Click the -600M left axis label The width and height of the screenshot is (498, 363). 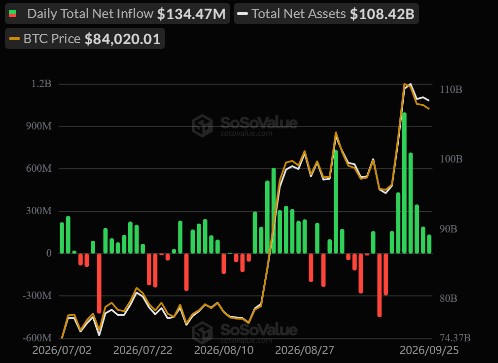click(x=37, y=338)
